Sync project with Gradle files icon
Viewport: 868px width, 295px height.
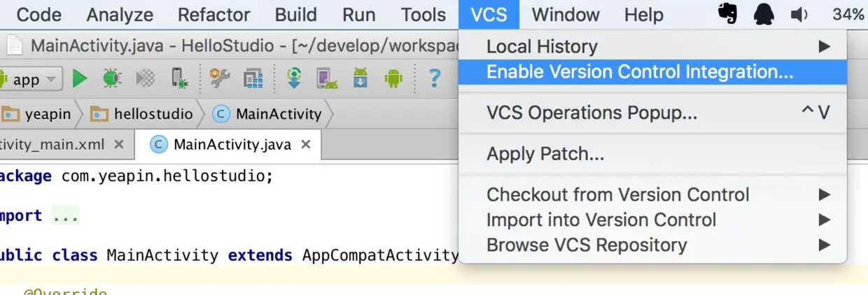[x=294, y=78]
